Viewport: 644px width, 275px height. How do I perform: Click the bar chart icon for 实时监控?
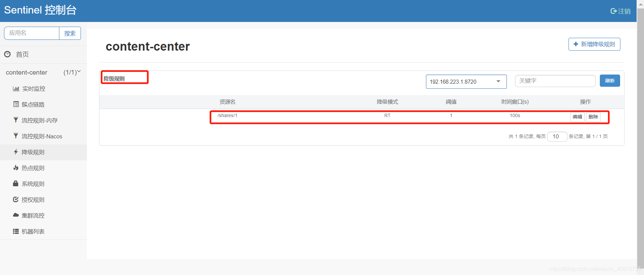point(16,89)
